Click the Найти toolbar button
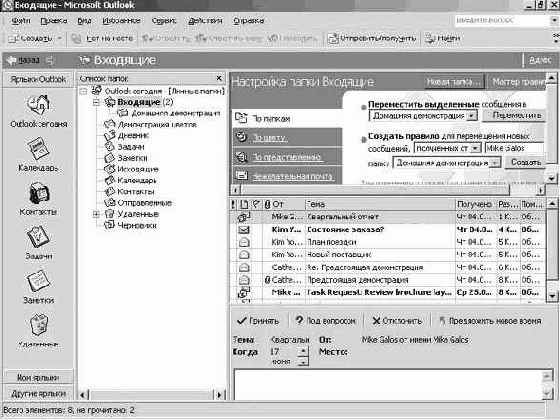Screen dimensions: 560x420 442,38
